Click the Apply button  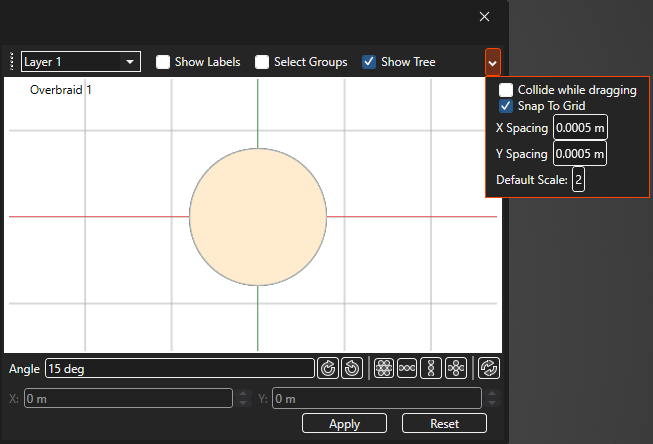pos(344,424)
